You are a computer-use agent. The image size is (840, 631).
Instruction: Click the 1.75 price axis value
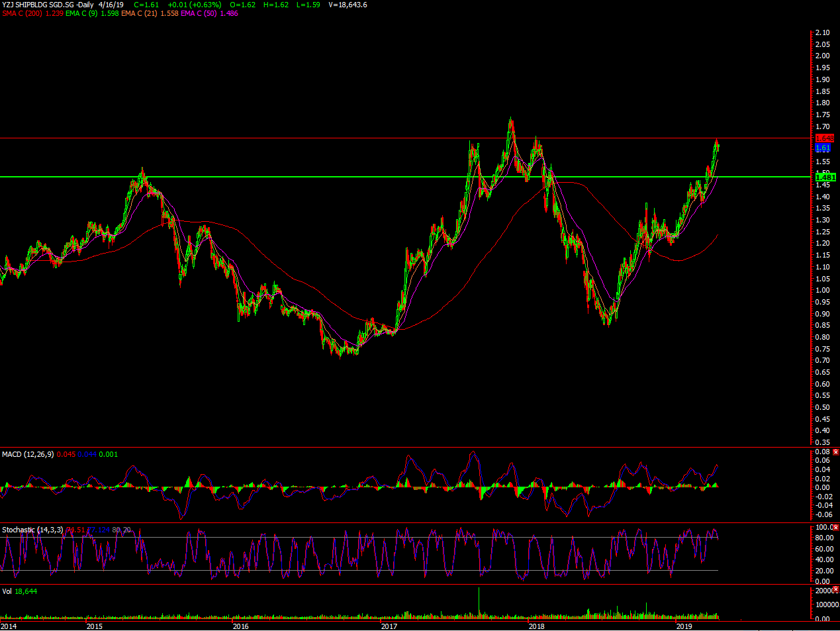pyautogui.click(x=823, y=115)
